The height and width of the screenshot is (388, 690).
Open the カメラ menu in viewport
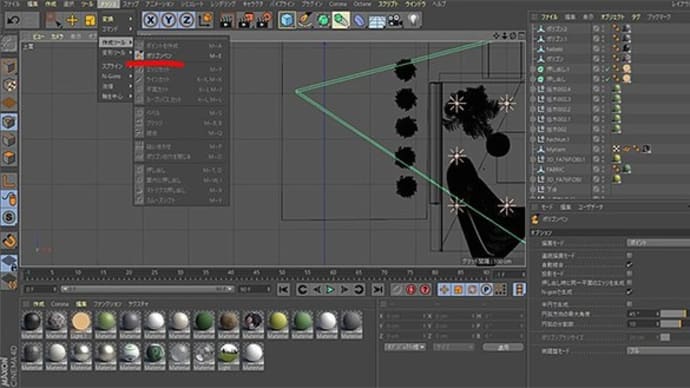(x=57, y=37)
